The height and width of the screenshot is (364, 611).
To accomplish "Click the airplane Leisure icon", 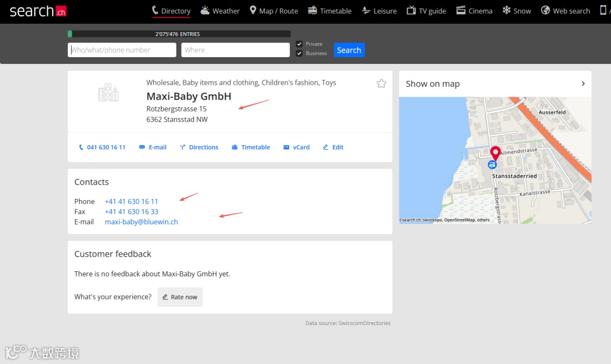I will pos(366,11).
